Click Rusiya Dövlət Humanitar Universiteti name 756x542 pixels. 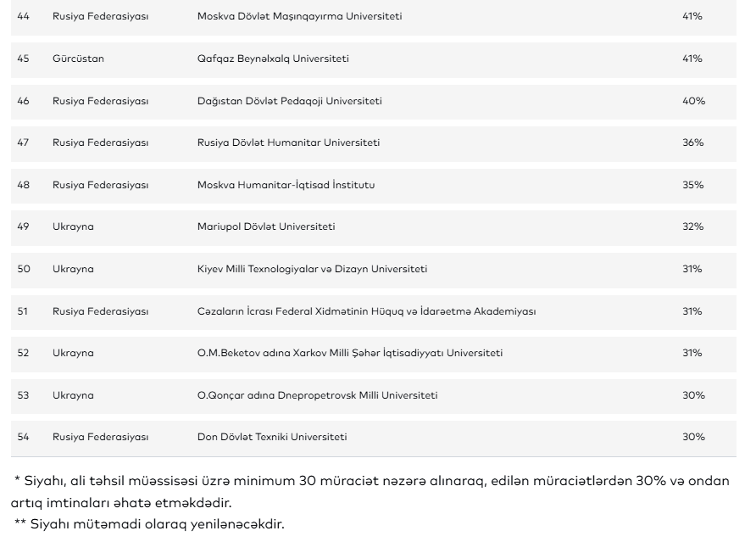click(x=288, y=143)
